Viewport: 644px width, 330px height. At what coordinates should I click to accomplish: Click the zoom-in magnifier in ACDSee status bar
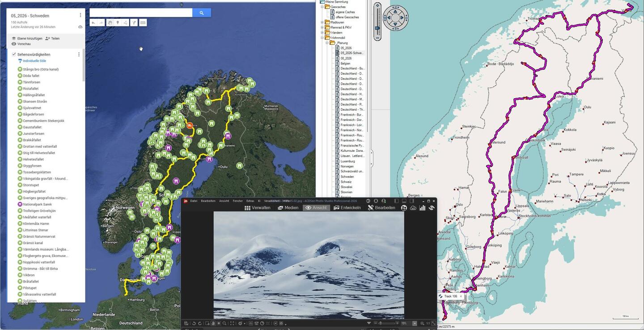click(422, 323)
